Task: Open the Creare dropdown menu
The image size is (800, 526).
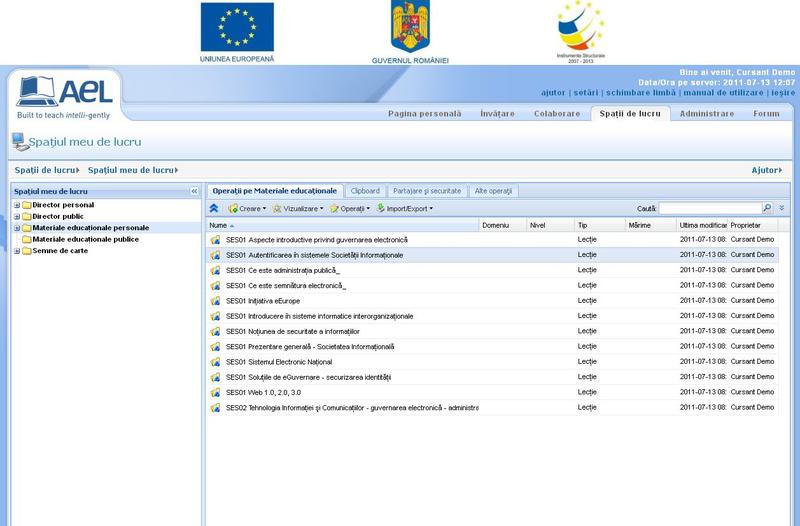Action: pyautogui.click(x=246, y=209)
